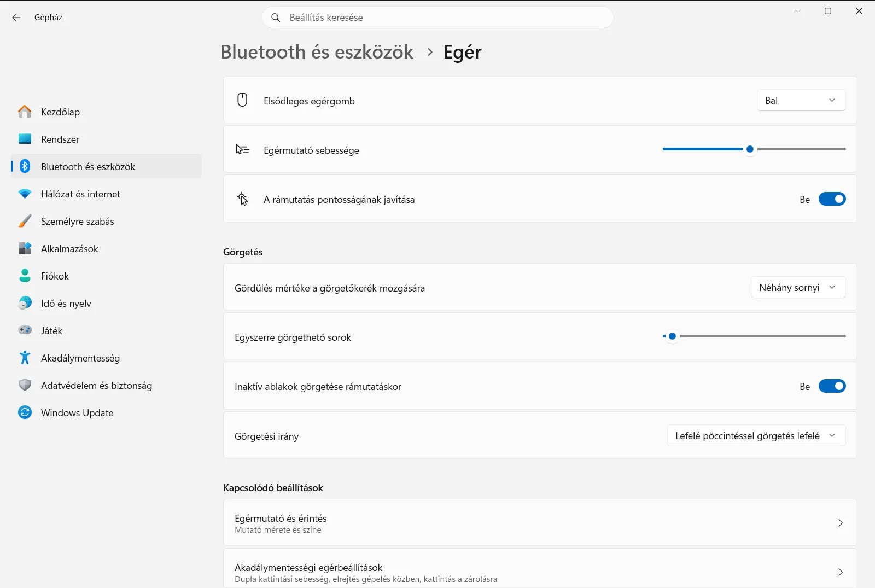The width and height of the screenshot is (875, 588).
Task: Click the back arrow icon
Action: [x=16, y=18]
